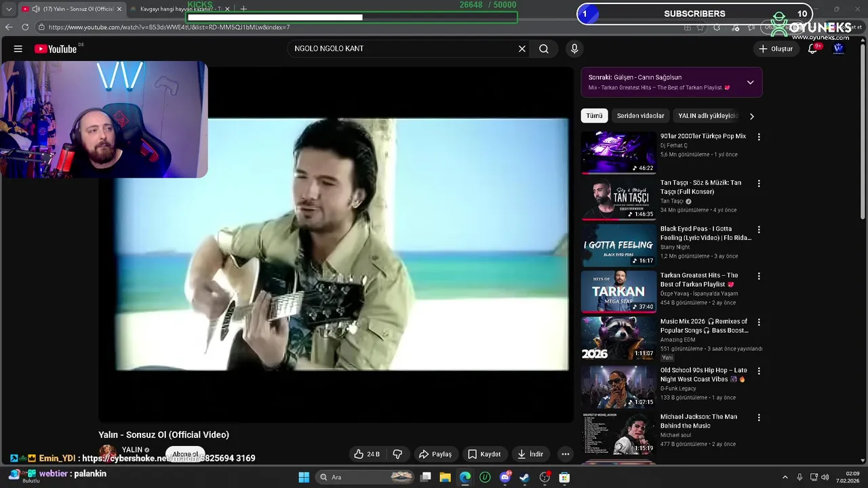Show hidden system tray icons
This screenshot has height=488, width=868.
[785, 477]
